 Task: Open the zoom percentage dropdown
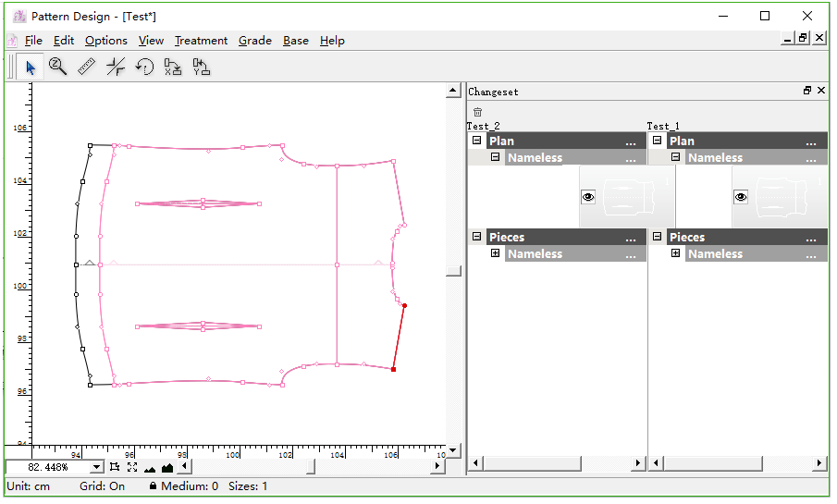97,467
